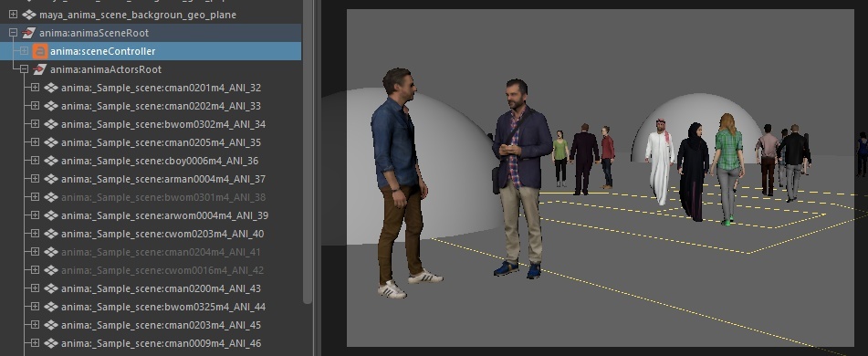Select the cwom0203m4_ANI_40 actor

tap(162, 234)
